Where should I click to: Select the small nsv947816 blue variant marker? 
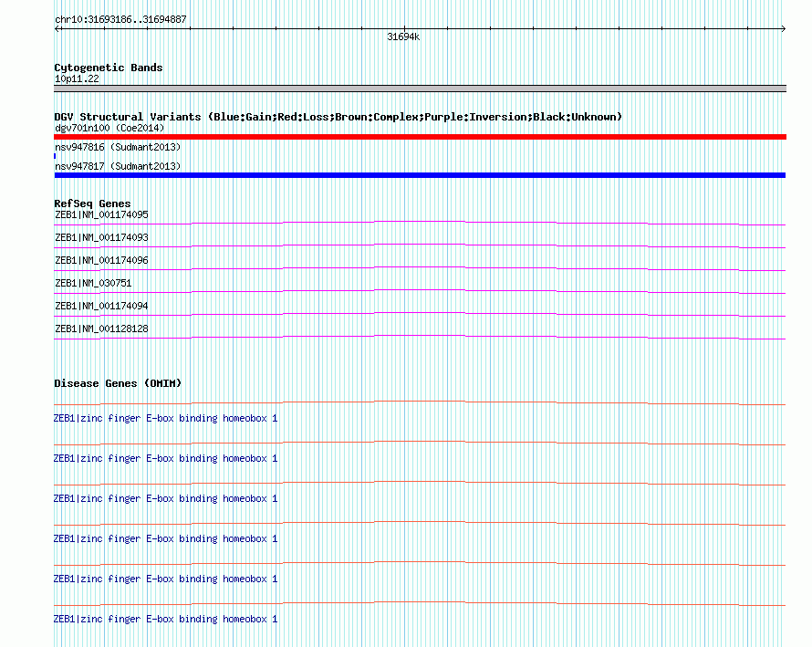(55, 156)
